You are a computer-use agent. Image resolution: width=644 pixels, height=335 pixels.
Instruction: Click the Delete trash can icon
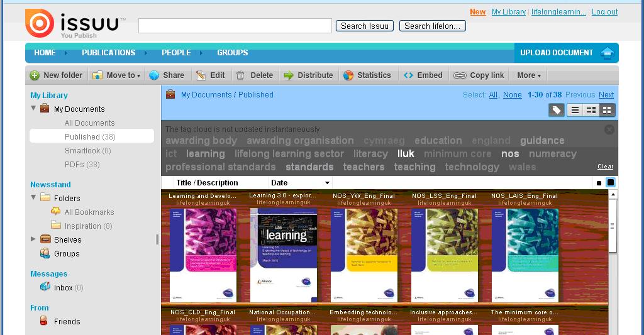pyautogui.click(x=240, y=75)
